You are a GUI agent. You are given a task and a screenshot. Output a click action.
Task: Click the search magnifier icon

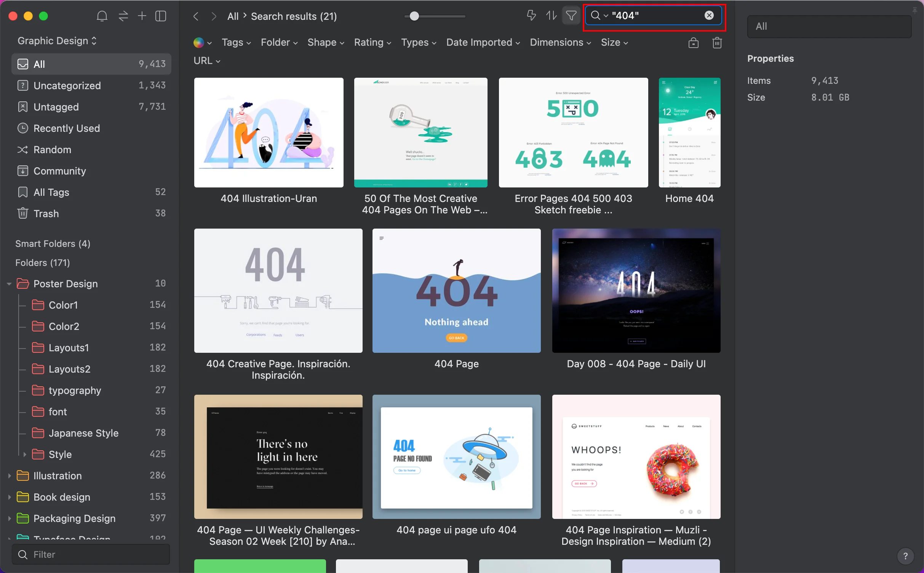click(595, 16)
